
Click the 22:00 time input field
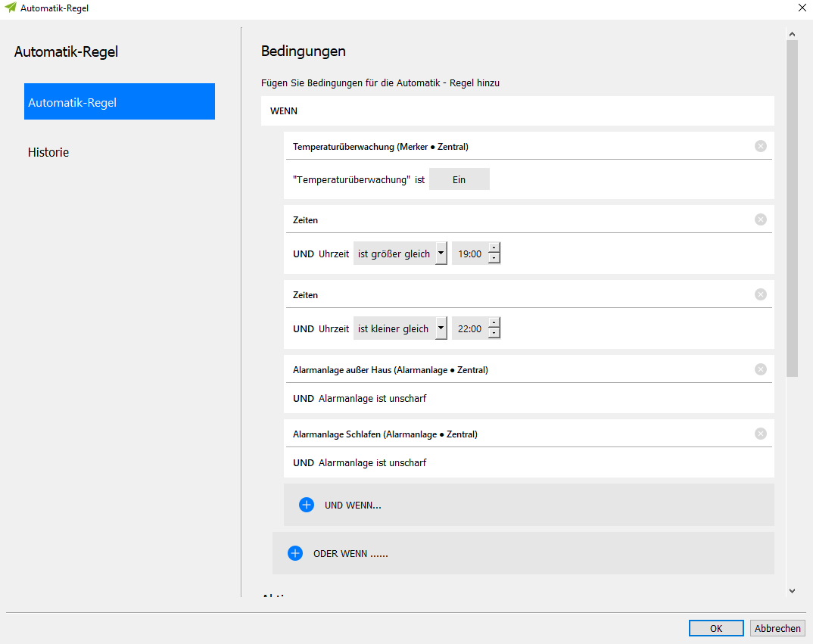470,329
